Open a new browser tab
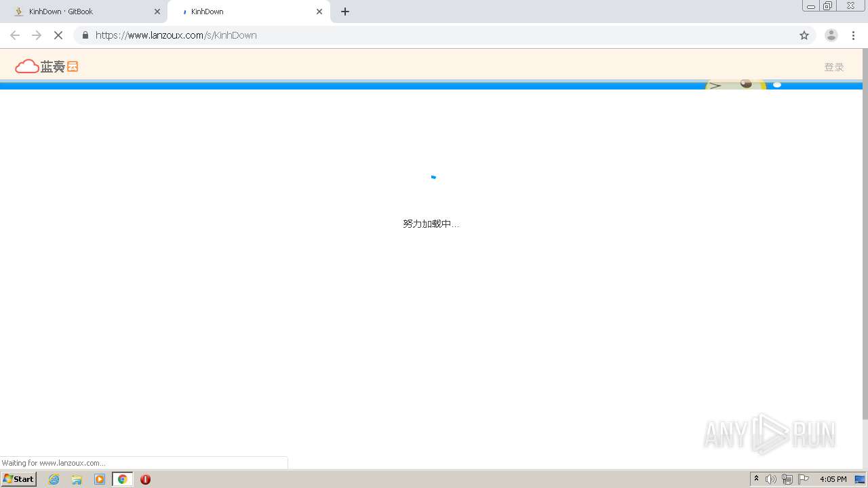 point(345,12)
